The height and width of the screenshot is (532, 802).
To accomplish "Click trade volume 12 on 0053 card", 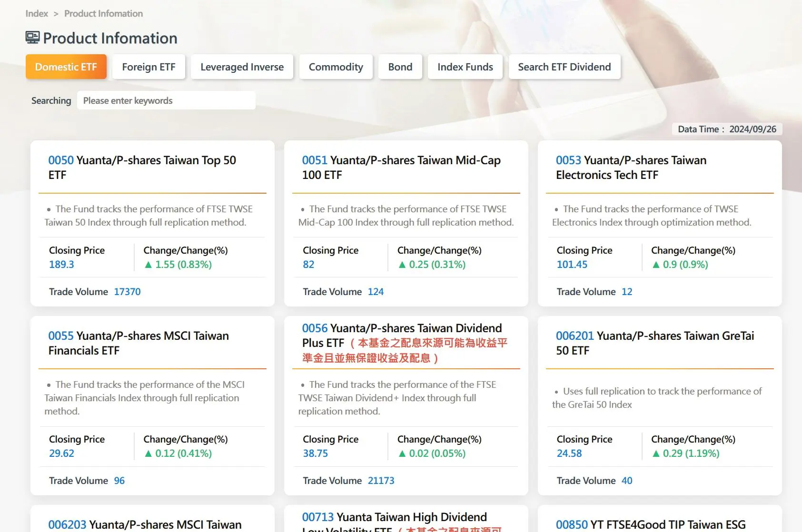I will [627, 292].
